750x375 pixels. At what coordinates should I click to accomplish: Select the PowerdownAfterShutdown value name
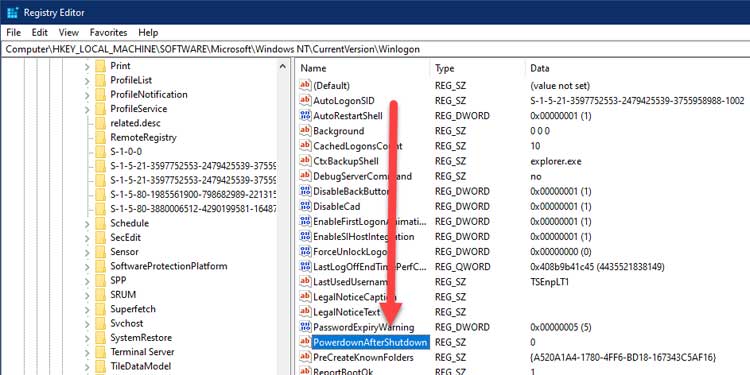coord(370,342)
